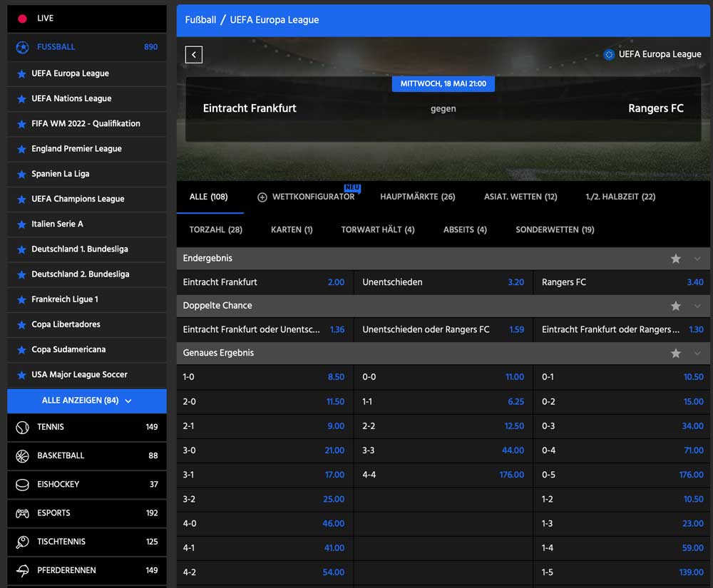
Task: Click the Fussball soccer ball icon
Action: click(22, 47)
